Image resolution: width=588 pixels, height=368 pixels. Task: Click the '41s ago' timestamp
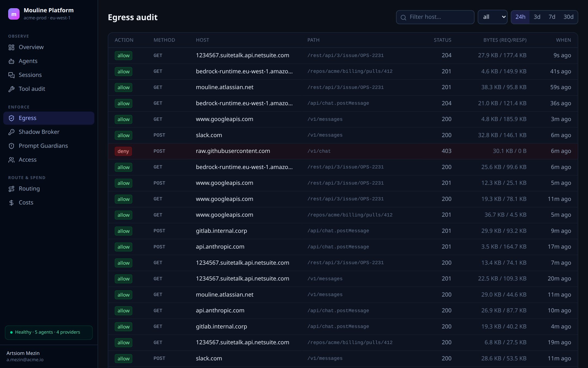coord(561,71)
